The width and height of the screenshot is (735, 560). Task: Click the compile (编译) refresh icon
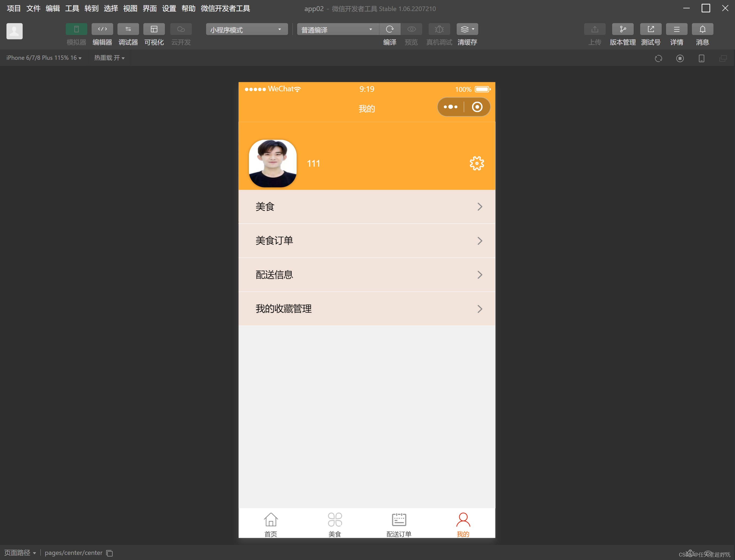coord(390,29)
